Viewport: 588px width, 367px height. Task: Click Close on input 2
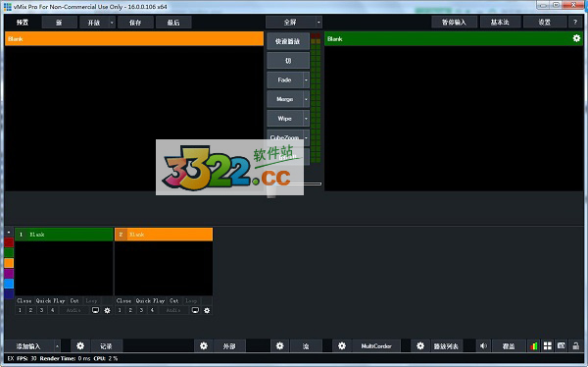(x=123, y=300)
